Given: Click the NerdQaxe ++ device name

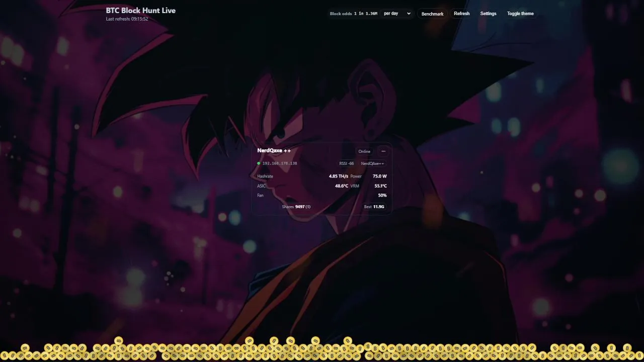Looking at the screenshot, I should click(x=274, y=150).
